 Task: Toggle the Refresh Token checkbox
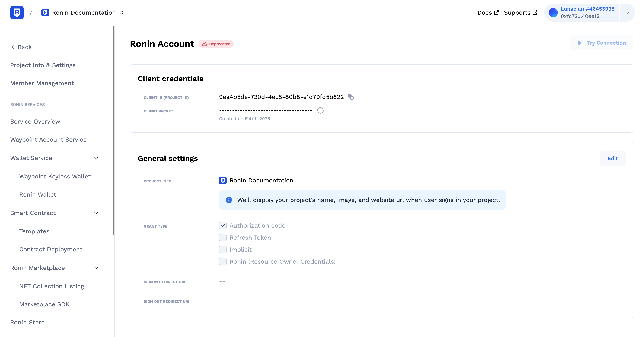pyautogui.click(x=223, y=238)
